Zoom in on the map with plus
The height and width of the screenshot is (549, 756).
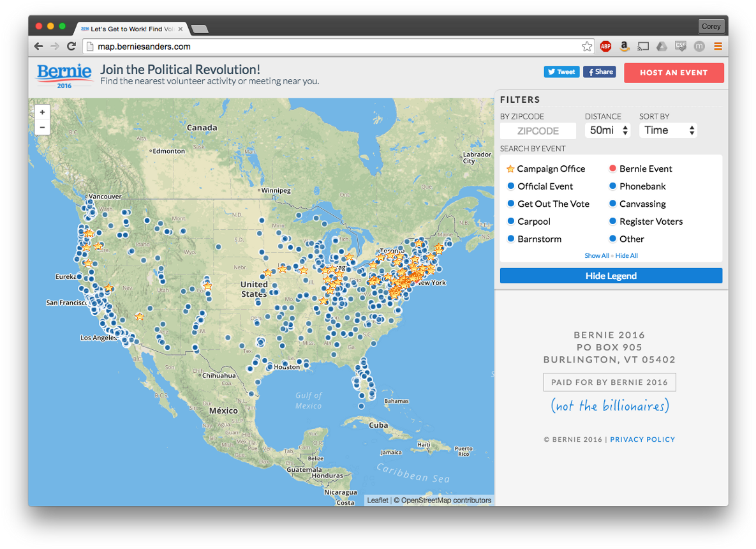pyautogui.click(x=43, y=112)
